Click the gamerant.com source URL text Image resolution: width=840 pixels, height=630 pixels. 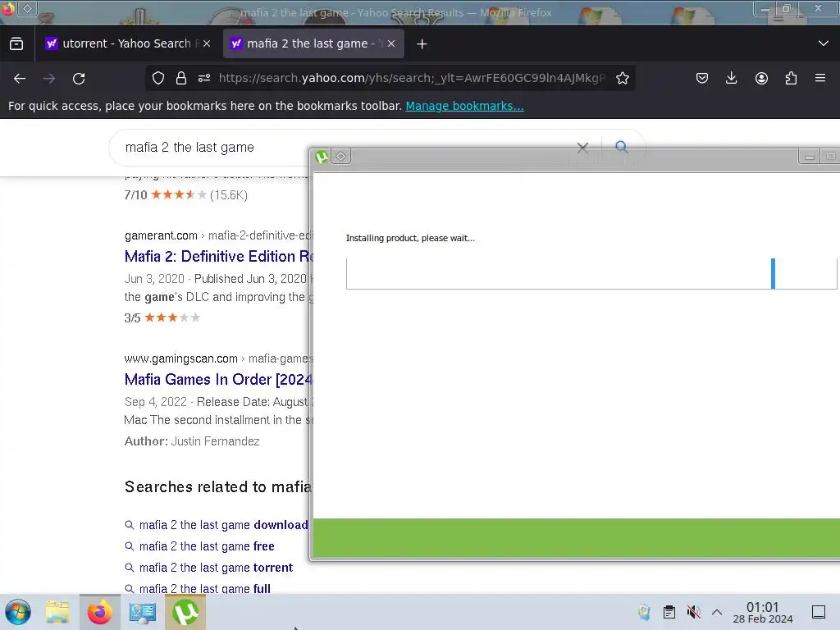(x=161, y=235)
